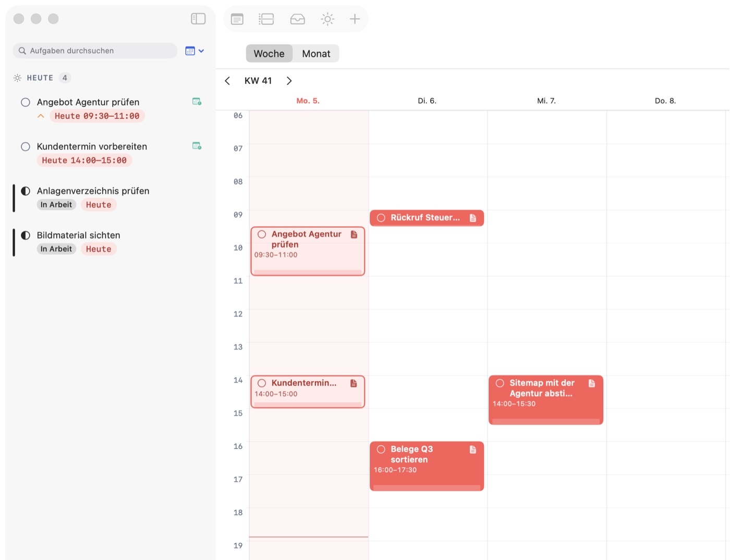Open the note icon on Kundentermin calendar event
This screenshot has width=730, height=560.
(354, 383)
